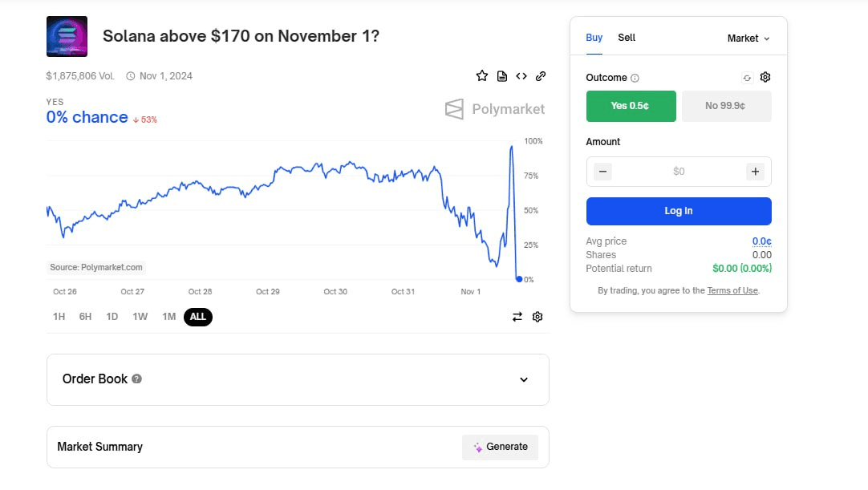The image size is (868, 490).
Task: Open chart settings gear below chart
Action: click(537, 317)
